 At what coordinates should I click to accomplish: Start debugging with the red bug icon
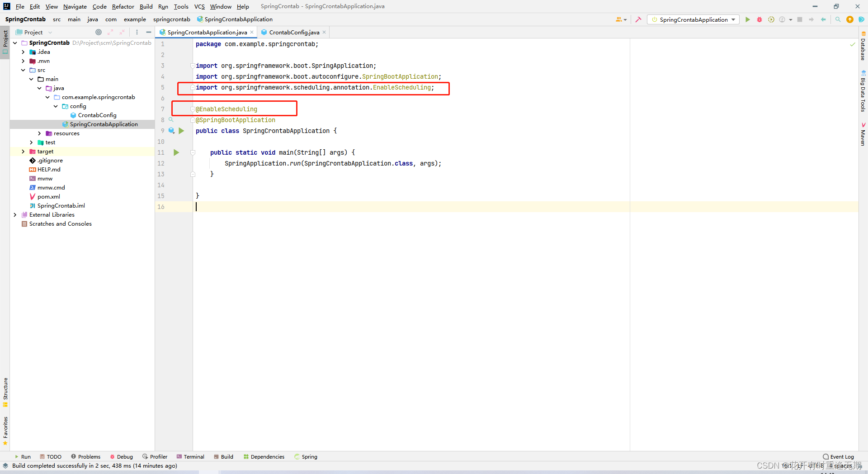point(759,19)
